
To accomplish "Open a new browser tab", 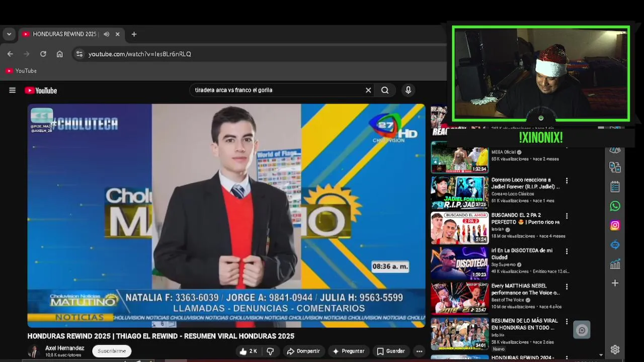I will click(x=134, y=34).
